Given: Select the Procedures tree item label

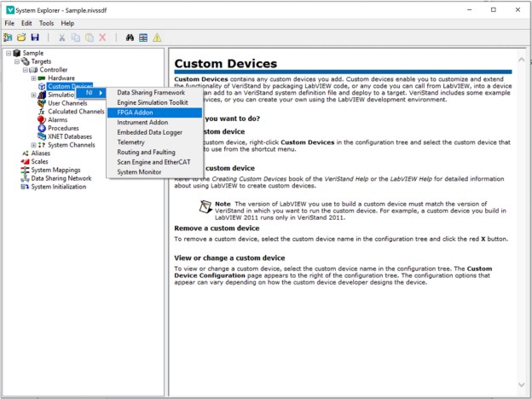Looking at the screenshot, I should 63,128.
